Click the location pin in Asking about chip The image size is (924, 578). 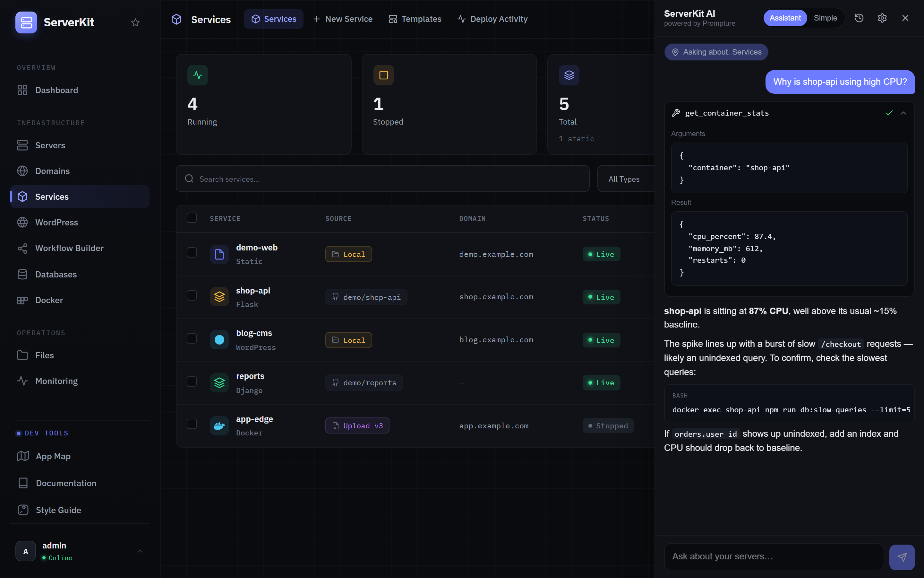point(675,52)
